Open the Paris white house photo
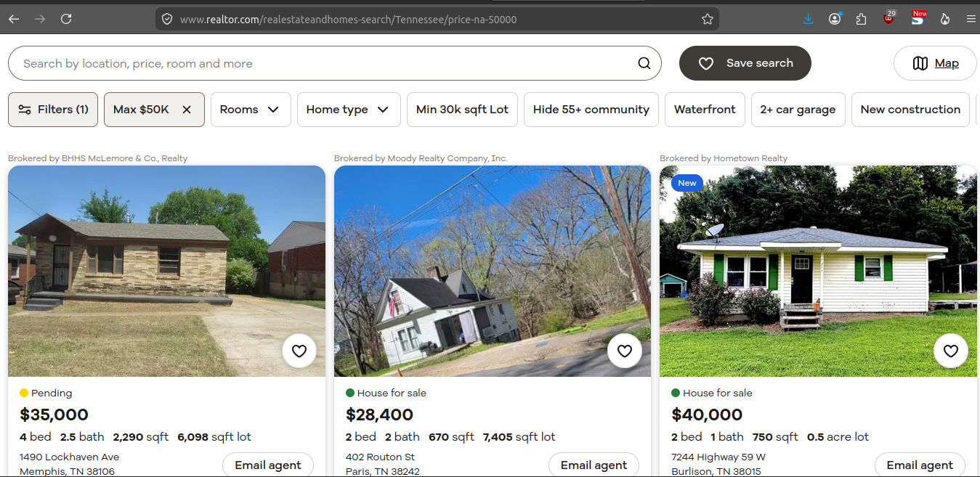980x477 pixels. [493, 271]
